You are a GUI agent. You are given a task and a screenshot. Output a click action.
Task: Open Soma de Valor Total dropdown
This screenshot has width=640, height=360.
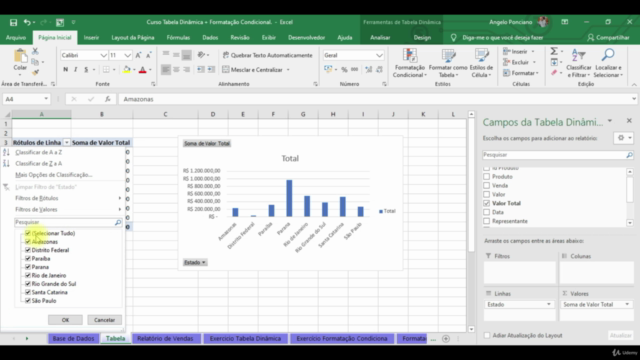click(x=627, y=304)
